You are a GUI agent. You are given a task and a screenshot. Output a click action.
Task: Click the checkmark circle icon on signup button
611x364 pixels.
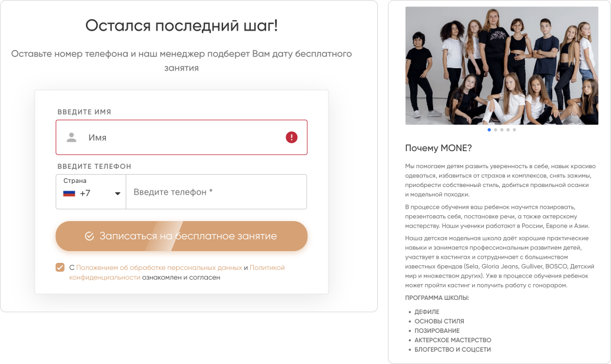coord(89,236)
